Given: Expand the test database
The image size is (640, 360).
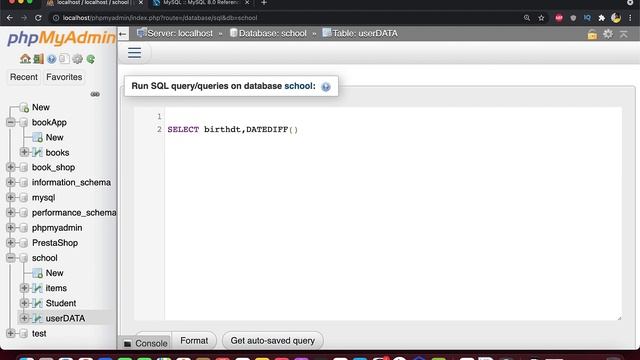Looking at the screenshot, I should (11, 333).
